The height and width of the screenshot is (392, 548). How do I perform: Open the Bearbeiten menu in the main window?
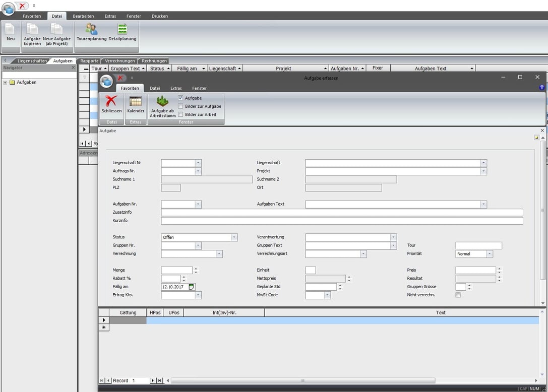tap(83, 16)
